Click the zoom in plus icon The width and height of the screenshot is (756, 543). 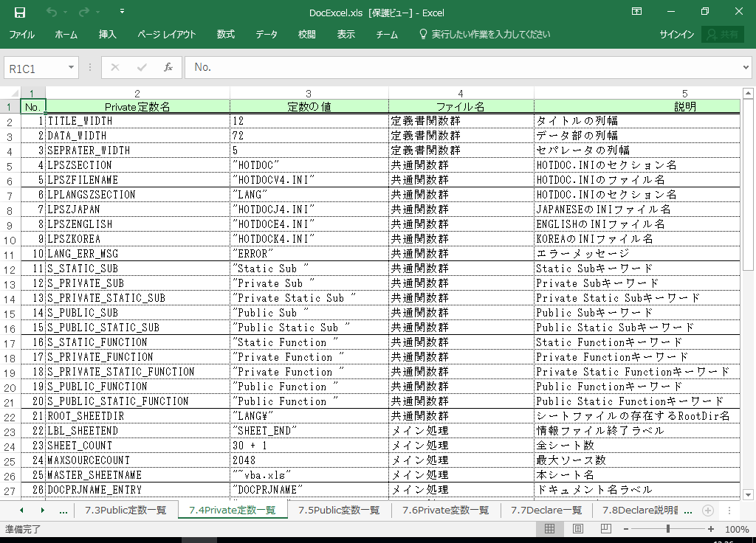711,529
